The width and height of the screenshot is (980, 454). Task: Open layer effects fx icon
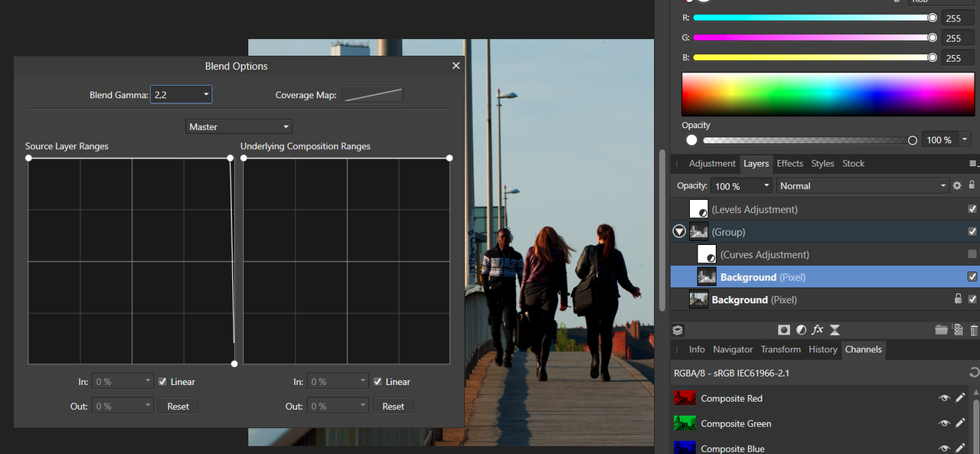(818, 330)
